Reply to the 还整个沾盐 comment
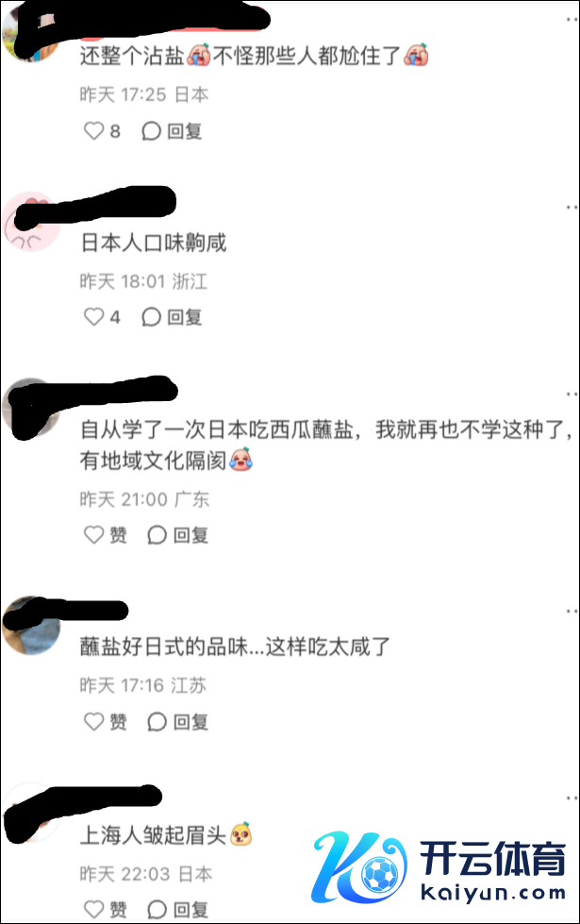 [172, 130]
